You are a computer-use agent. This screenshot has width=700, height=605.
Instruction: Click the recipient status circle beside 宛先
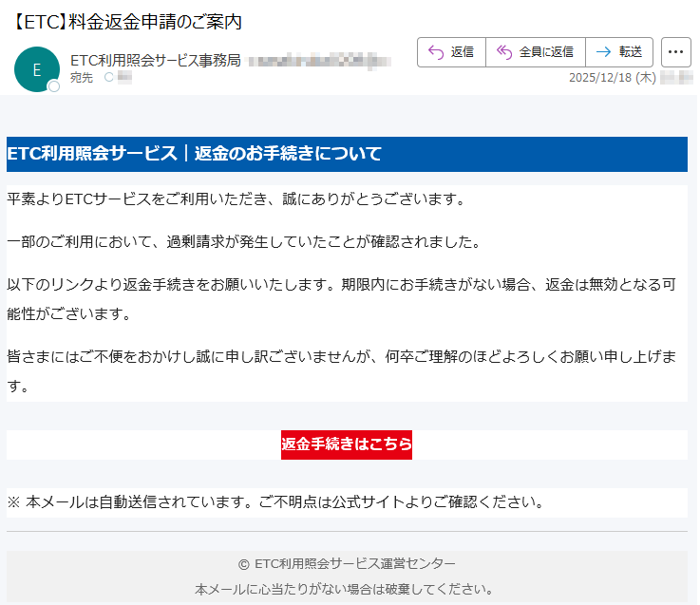point(108,77)
